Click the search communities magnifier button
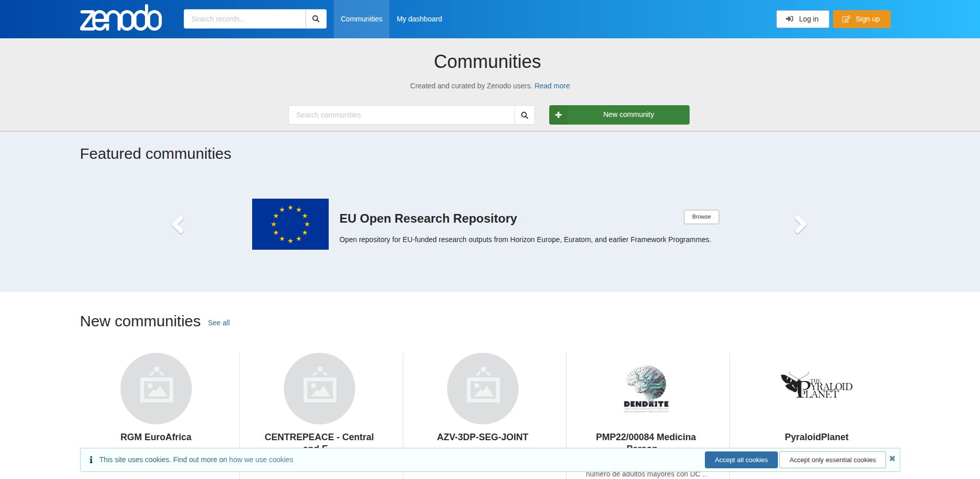The height and width of the screenshot is (479, 980). pyautogui.click(x=524, y=115)
